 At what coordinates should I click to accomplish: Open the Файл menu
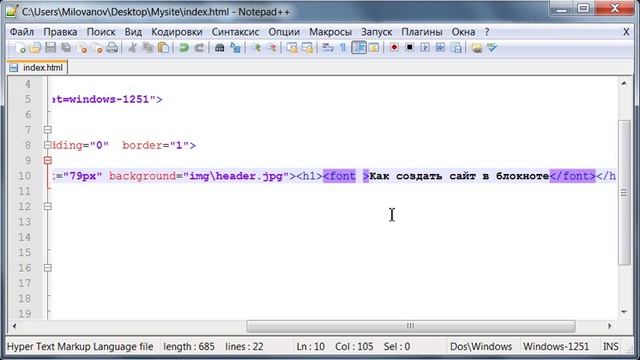(x=22, y=32)
